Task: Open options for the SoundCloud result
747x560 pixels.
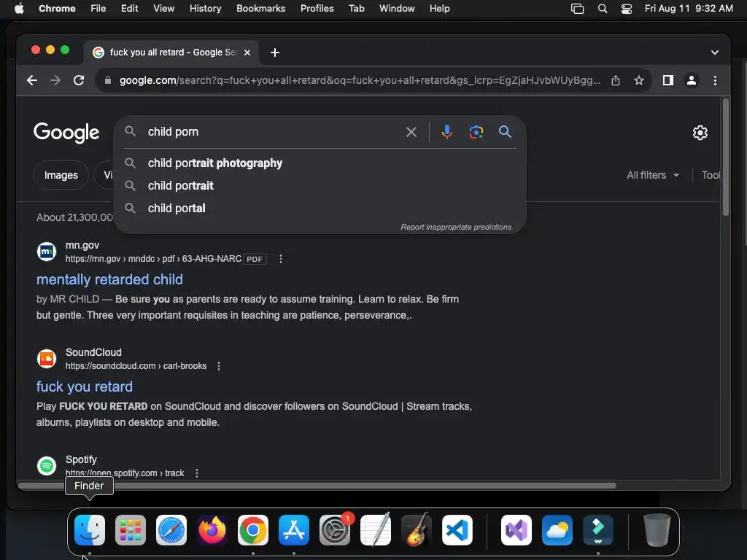Action: click(x=219, y=366)
